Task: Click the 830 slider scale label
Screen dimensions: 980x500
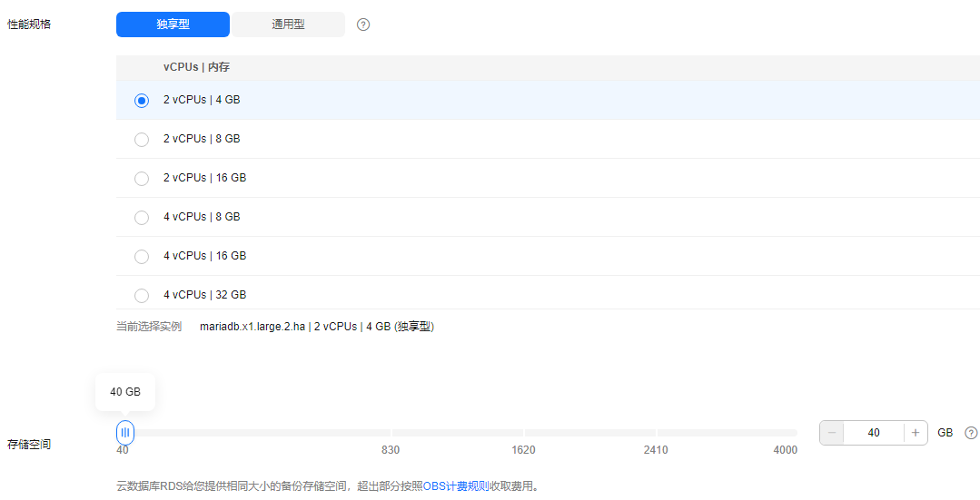Action: point(391,450)
